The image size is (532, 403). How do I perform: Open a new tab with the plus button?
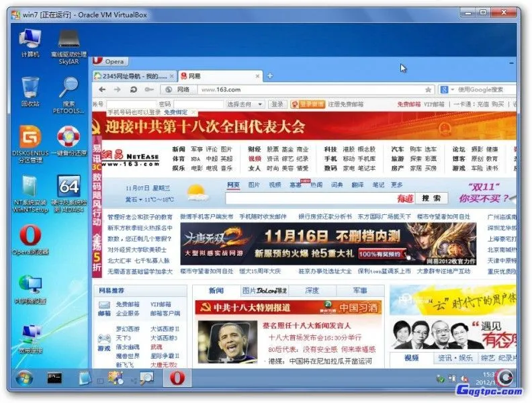point(270,76)
